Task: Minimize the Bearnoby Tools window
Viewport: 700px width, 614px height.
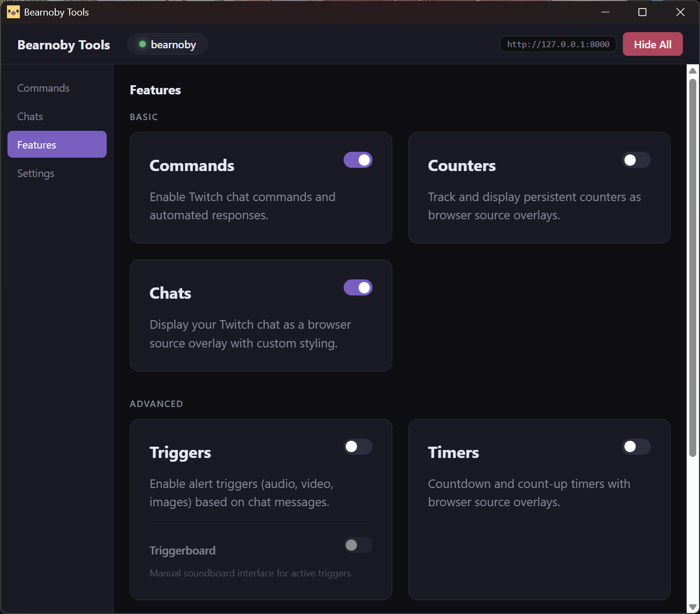Action: [606, 12]
